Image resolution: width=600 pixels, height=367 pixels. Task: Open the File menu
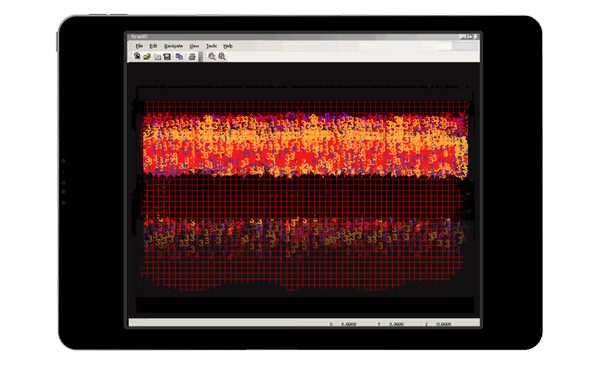click(139, 46)
